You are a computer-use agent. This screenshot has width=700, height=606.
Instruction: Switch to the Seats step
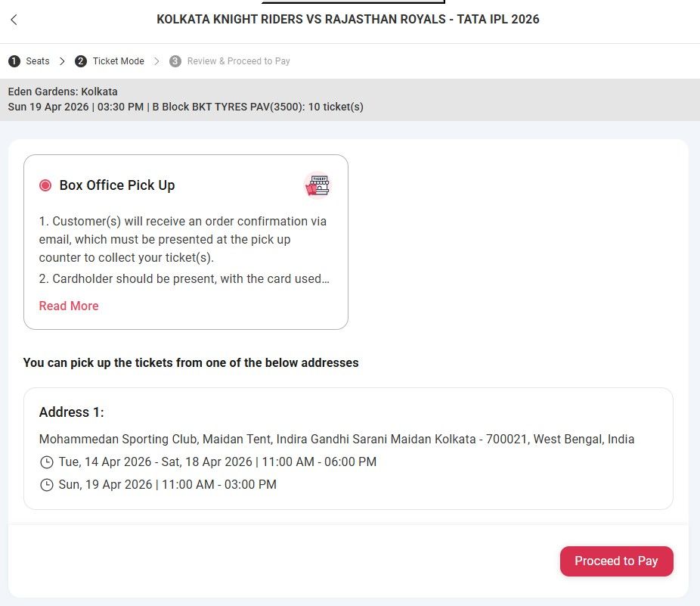pyautogui.click(x=36, y=61)
